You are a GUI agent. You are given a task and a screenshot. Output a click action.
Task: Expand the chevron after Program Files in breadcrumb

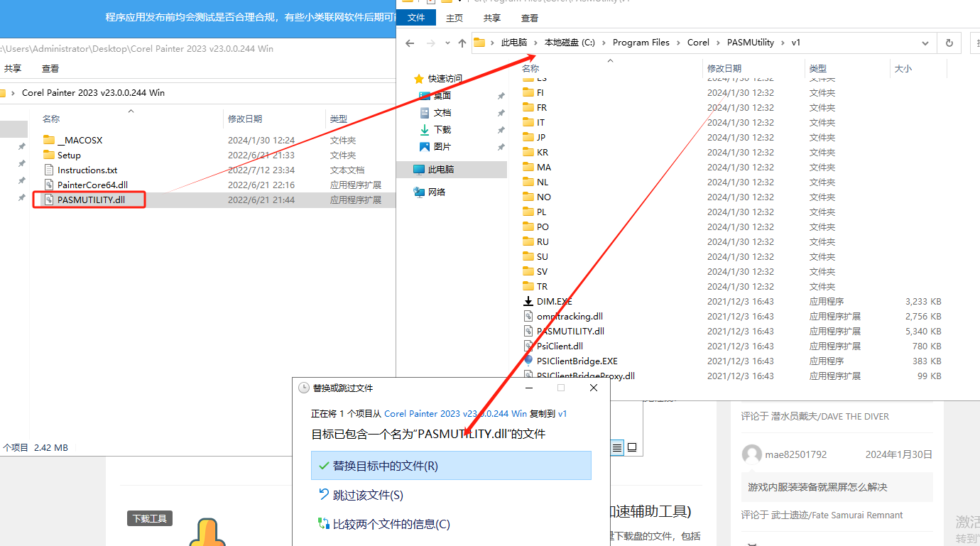coord(678,43)
